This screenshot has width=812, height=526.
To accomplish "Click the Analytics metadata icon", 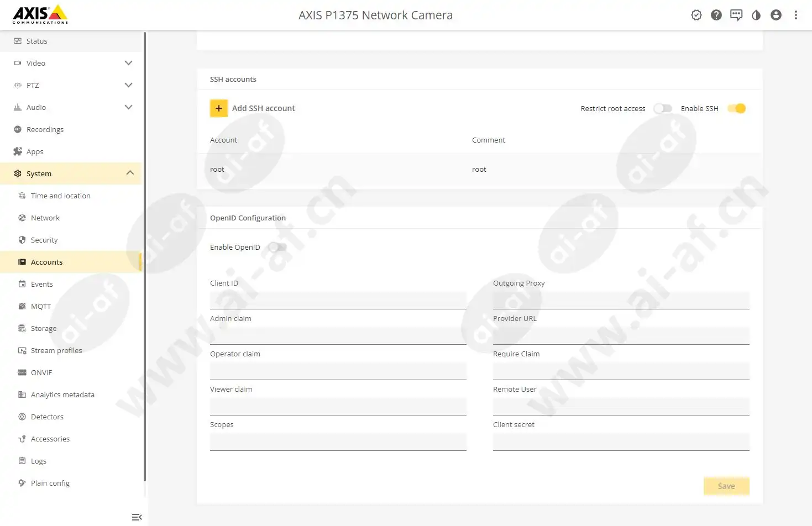I will [x=22, y=394].
